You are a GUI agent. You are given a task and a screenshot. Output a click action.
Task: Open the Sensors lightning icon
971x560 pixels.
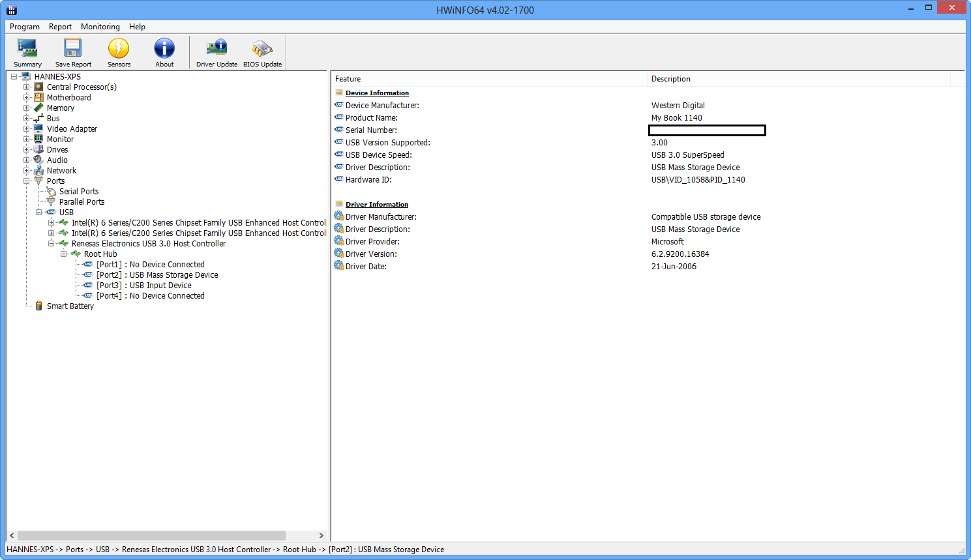point(119,49)
